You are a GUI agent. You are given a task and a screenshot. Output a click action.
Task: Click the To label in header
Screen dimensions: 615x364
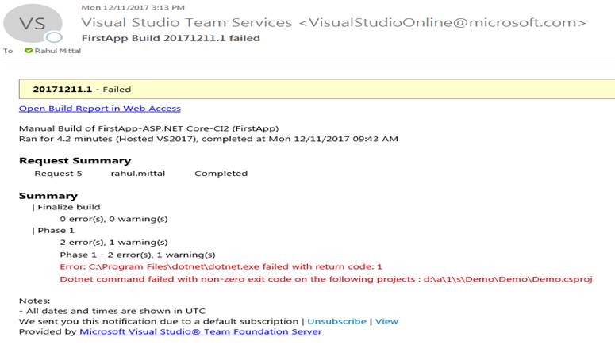[x=8, y=51]
